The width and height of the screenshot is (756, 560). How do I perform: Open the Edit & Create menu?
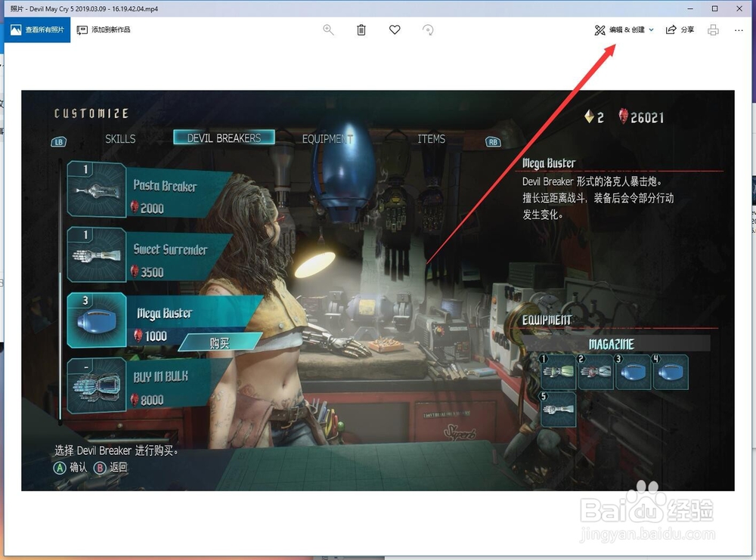tap(624, 30)
